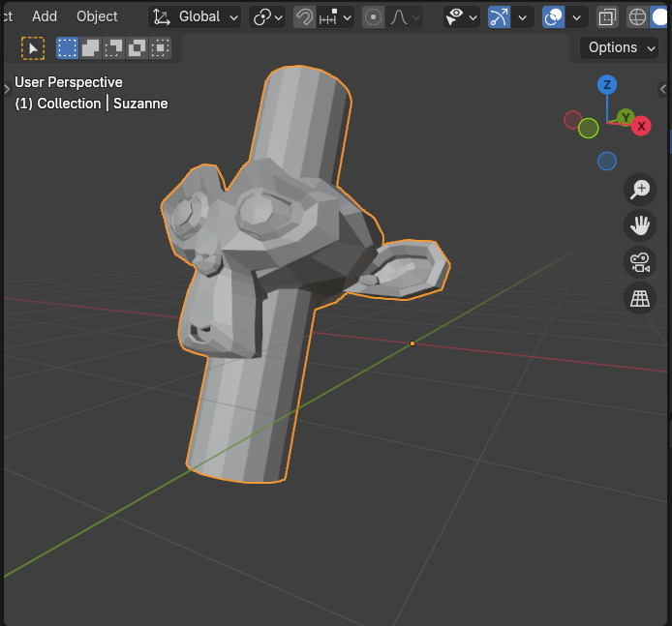Click the User Perspective label
The height and width of the screenshot is (626, 672).
pyautogui.click(x=69, y=82)
